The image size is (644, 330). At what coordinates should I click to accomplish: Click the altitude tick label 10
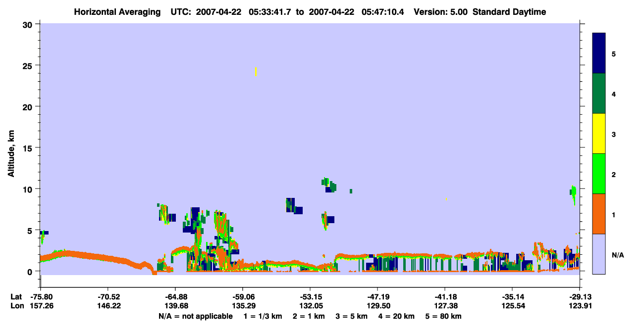click(28, 189)
